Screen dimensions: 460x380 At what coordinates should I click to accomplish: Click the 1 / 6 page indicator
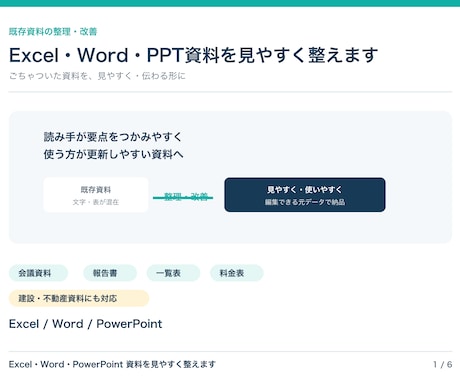(443, 364)
